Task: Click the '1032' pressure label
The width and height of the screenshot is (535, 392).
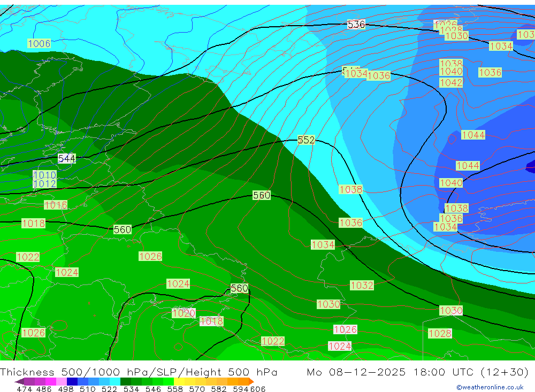Action: [362, 285]
